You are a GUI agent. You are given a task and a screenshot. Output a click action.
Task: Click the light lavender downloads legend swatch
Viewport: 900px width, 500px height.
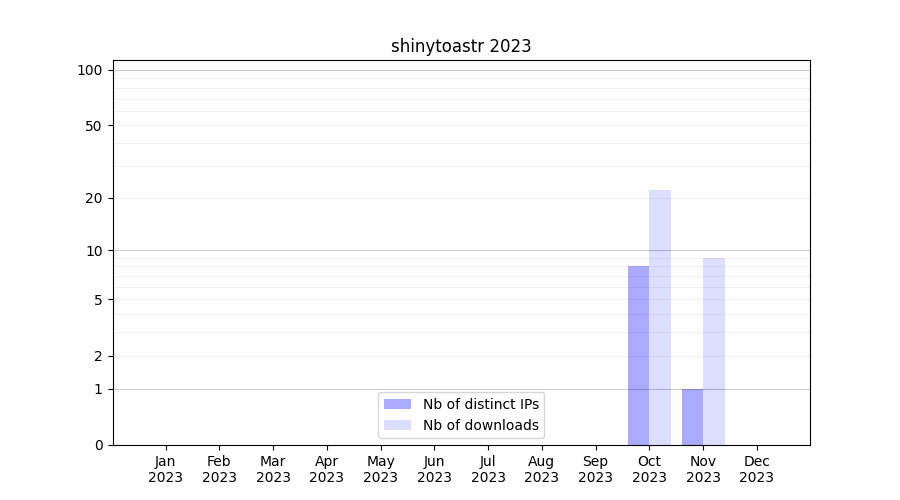(397, 425)
